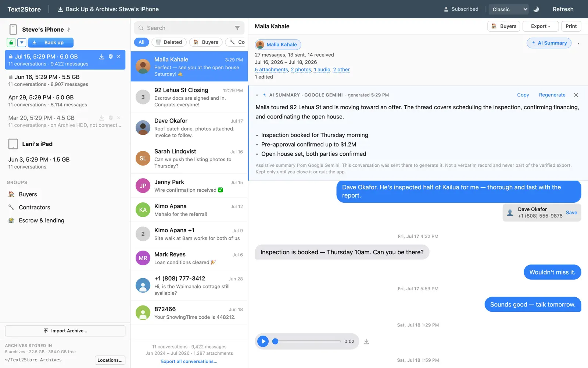The image size is (588, 368).
Task: Click the USB connection icon next to Steve's iPhone
Action: [69, 29]
